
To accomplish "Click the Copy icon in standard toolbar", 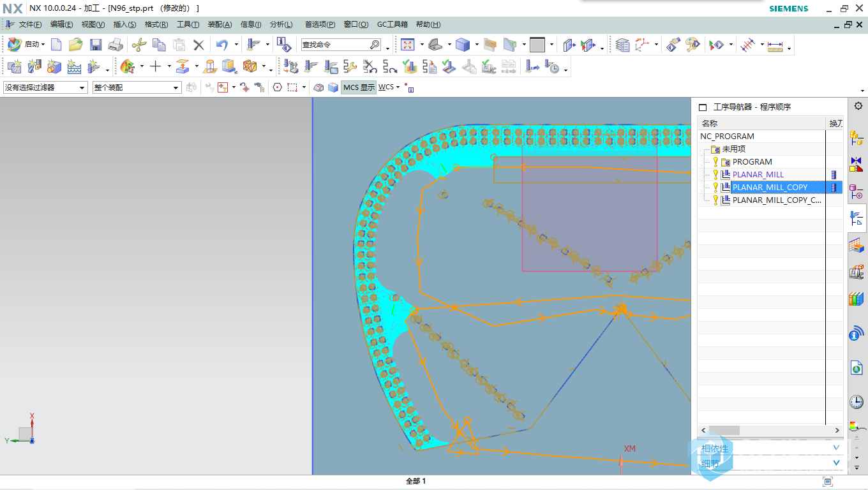I will point(159,45).
